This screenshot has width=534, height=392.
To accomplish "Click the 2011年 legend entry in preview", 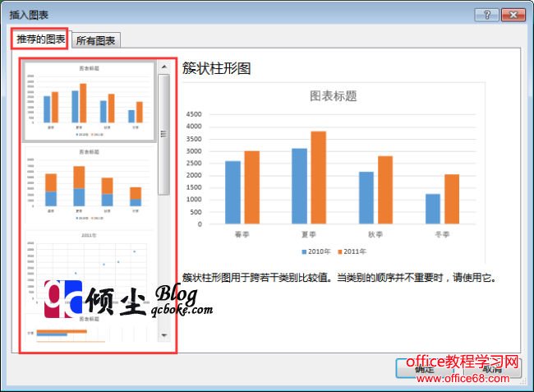I will (x=352, y=251).
